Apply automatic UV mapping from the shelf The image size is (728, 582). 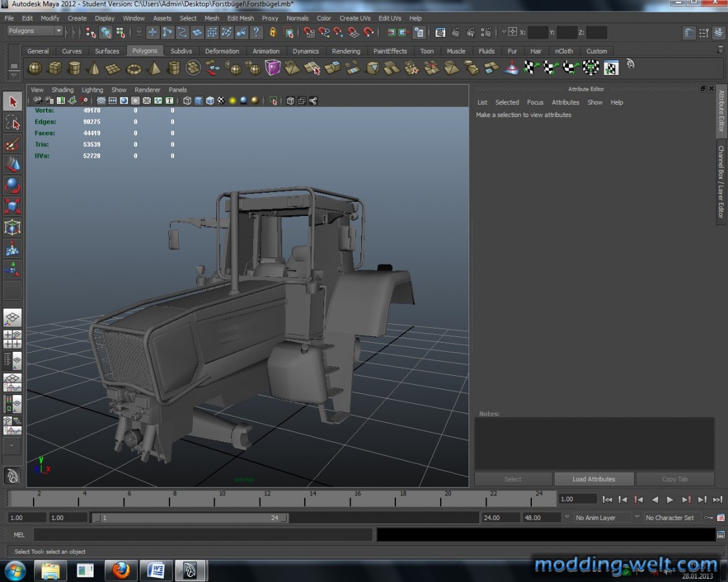tap(591, 68)
